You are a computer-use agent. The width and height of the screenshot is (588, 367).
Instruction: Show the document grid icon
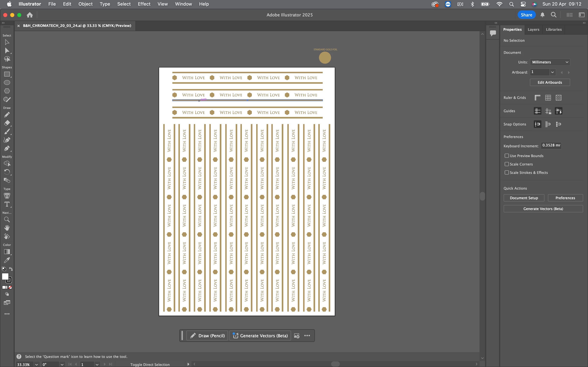click(548, 98)
